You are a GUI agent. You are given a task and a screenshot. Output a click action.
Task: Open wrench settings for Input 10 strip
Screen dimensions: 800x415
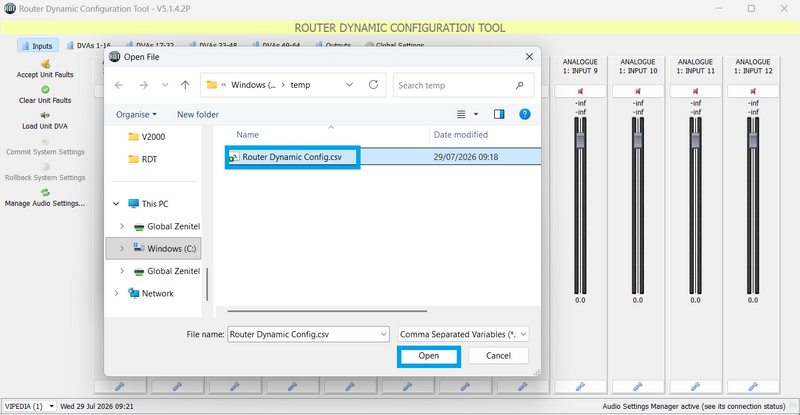638,387
